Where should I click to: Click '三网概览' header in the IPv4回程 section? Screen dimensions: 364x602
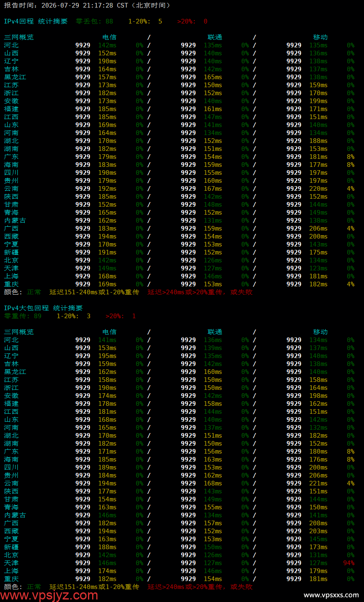pyautogui.click(x=19, y=37)
